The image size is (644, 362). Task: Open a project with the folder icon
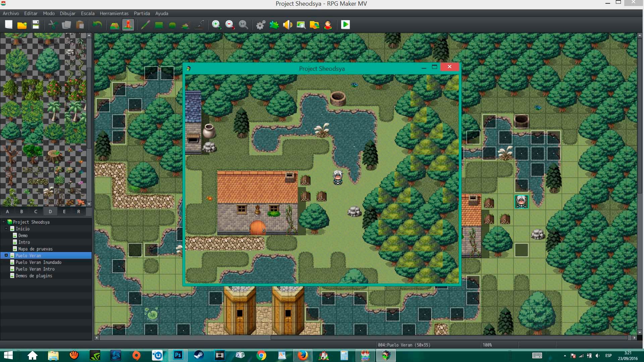22,24
